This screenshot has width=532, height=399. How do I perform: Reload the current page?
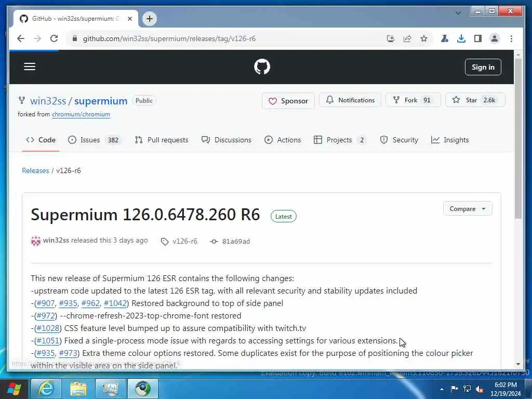(x=54, y=38)
